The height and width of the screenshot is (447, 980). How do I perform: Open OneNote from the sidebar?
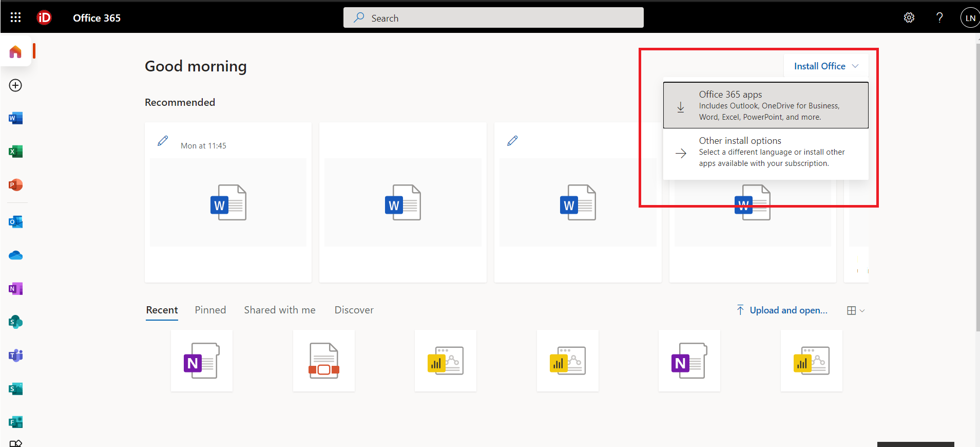15,289
